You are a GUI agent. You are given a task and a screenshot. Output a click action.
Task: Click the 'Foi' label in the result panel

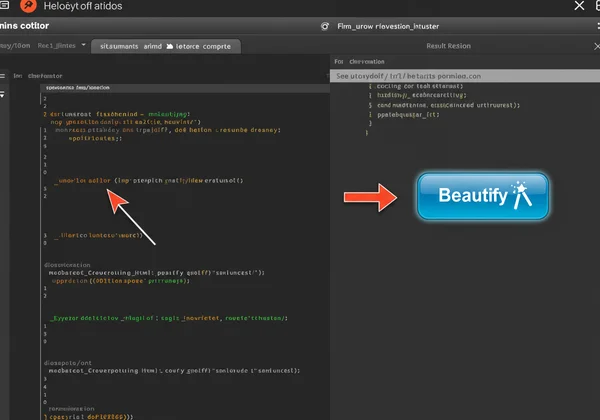pyautogui.click(x=339, y=62)
